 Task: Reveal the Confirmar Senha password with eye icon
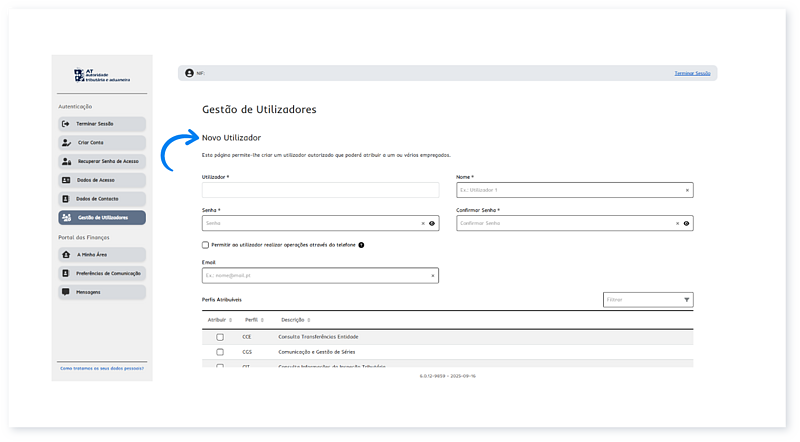click(x=686, y=223)
